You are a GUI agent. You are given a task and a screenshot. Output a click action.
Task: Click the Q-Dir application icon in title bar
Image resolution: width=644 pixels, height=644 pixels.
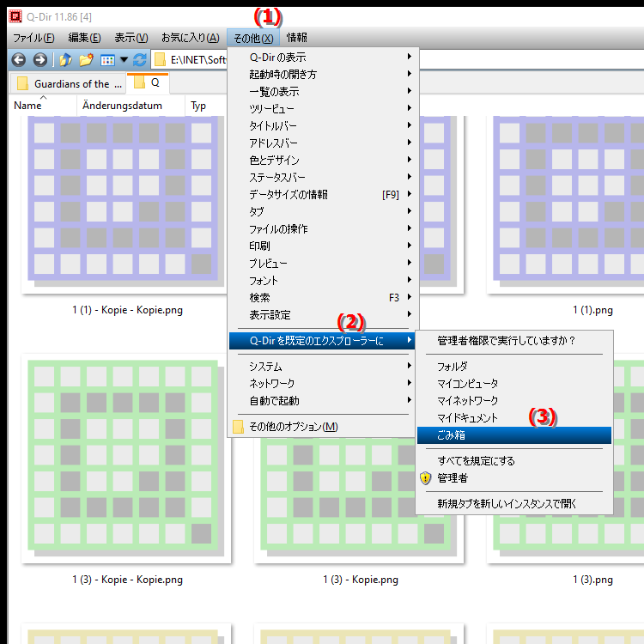click(x=15, y=16)
